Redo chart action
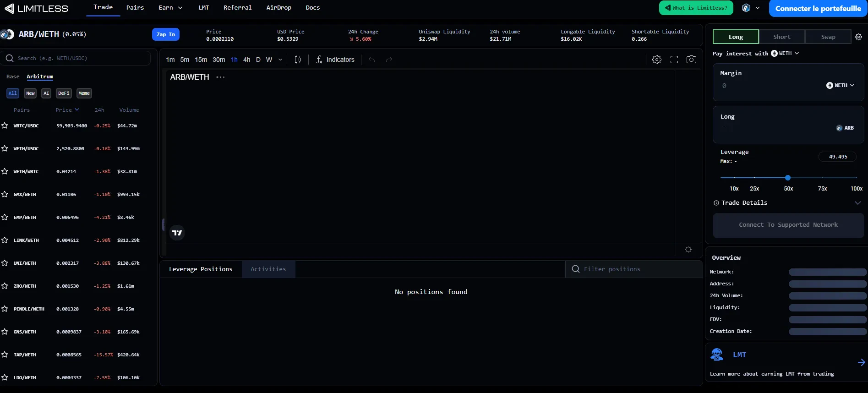 pyautogui.click(x=389, y=60)
